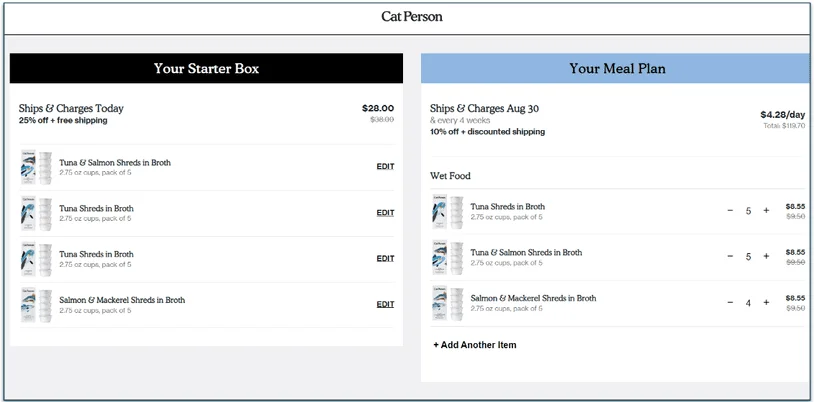Image resolution: width=814 pixels, height=402 pixels.
Task: Click the Ships & Charges Today text
Action: [x=71, y=109]
